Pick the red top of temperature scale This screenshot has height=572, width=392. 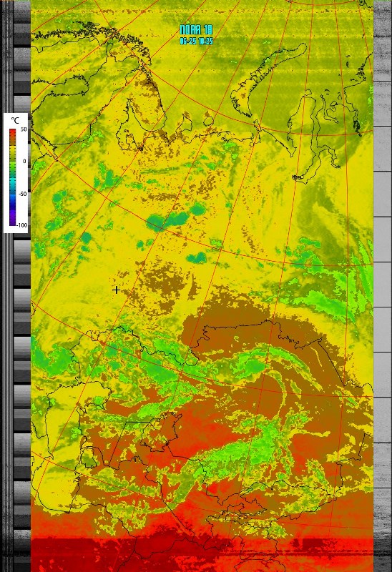(13, 133)
